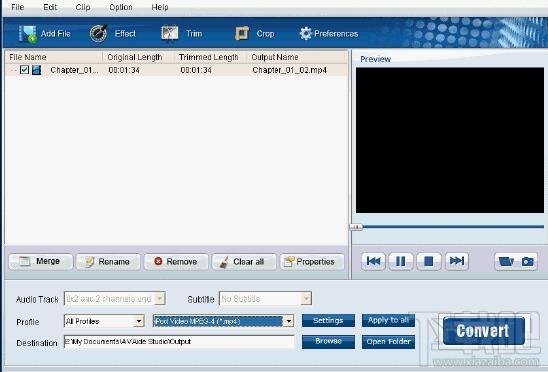The image size is (548, 372).
Task: Open the Edit menu
Action: [x=50, y=7]
